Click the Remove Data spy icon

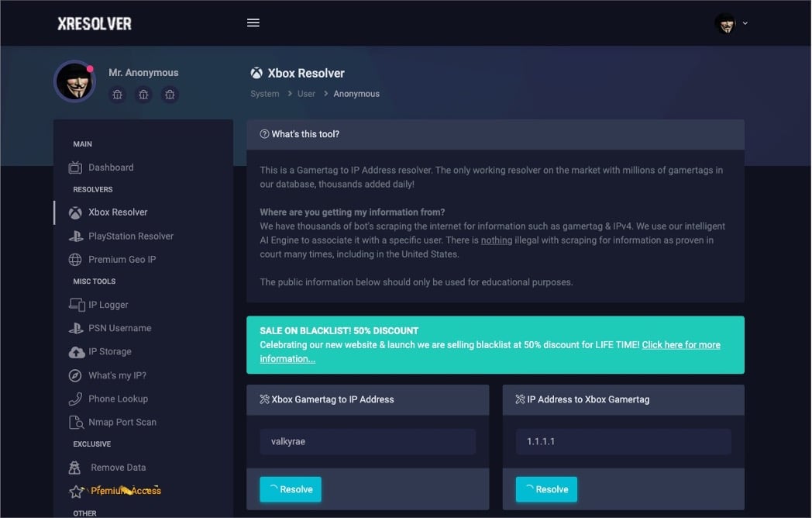74,468
